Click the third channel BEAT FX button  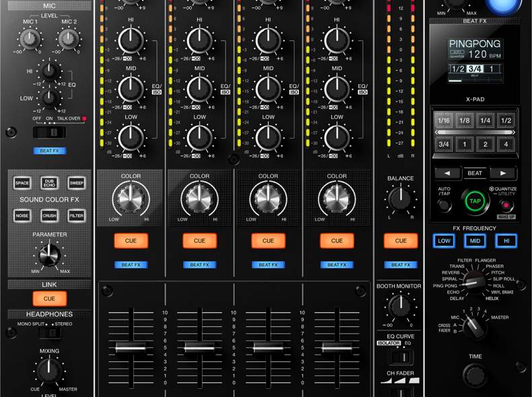click(269, 265)
